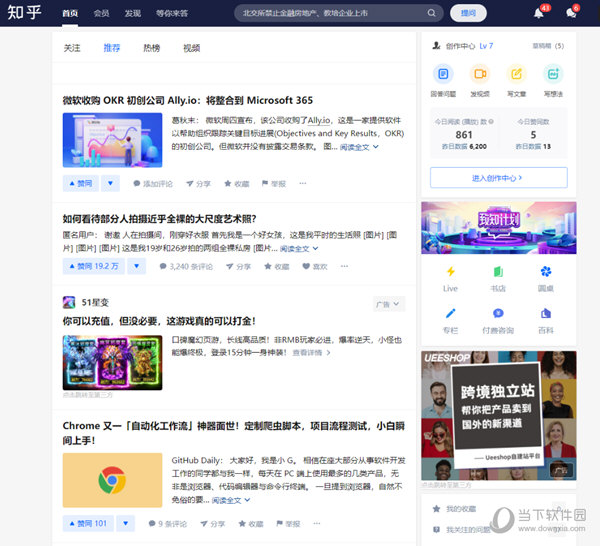Viewport: 600px width, 546px height.
Task: Open the Microsoft Ally.io post title
Action: (188, 100)
